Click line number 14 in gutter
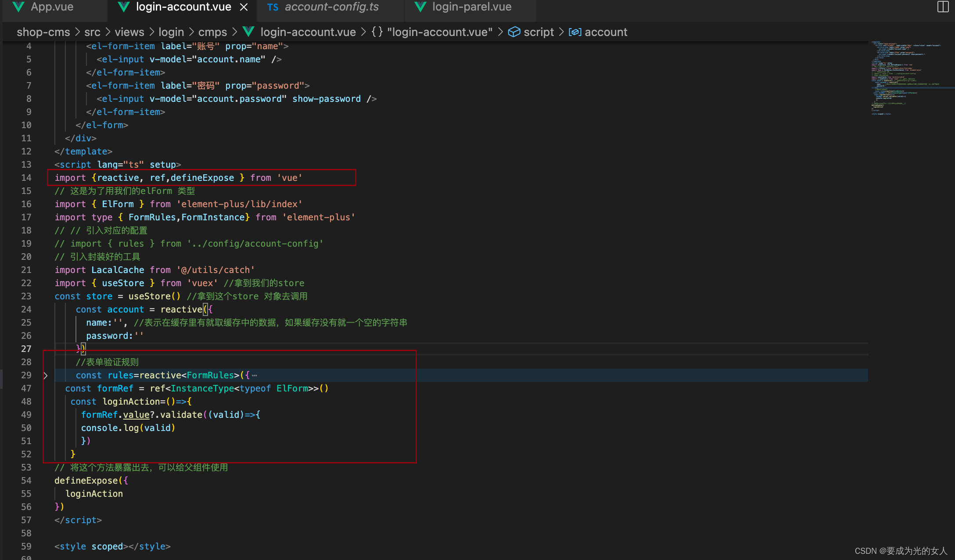Viewport: 955px width, 560px height. [26, 178]
